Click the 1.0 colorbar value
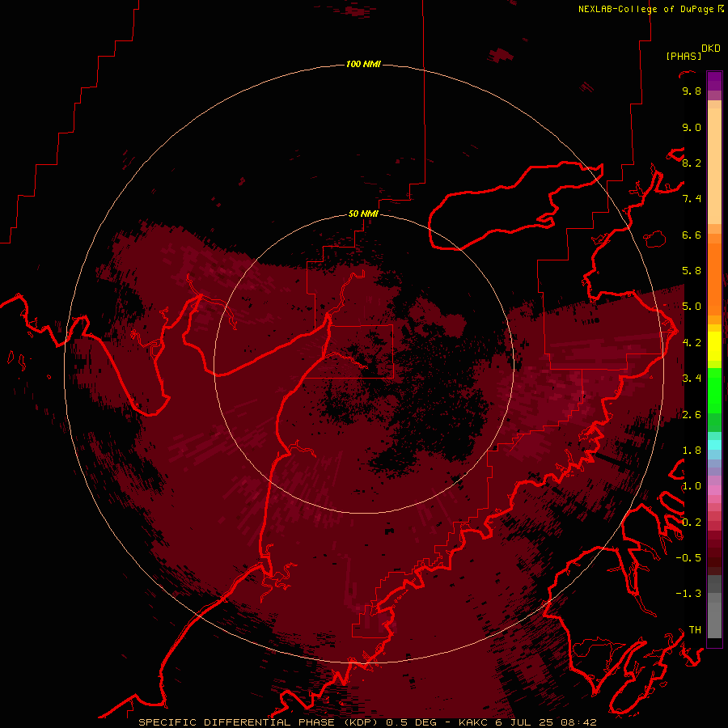 pos(692,486)
